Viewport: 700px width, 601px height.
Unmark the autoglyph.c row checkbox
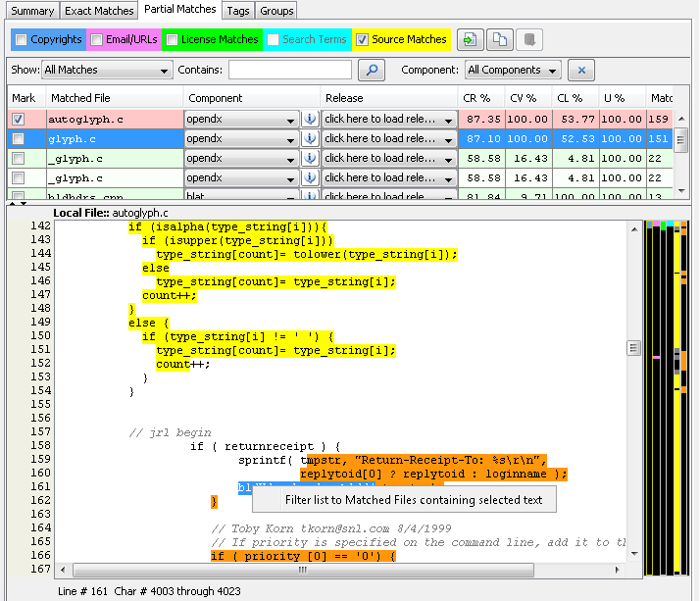click(18, 119)
